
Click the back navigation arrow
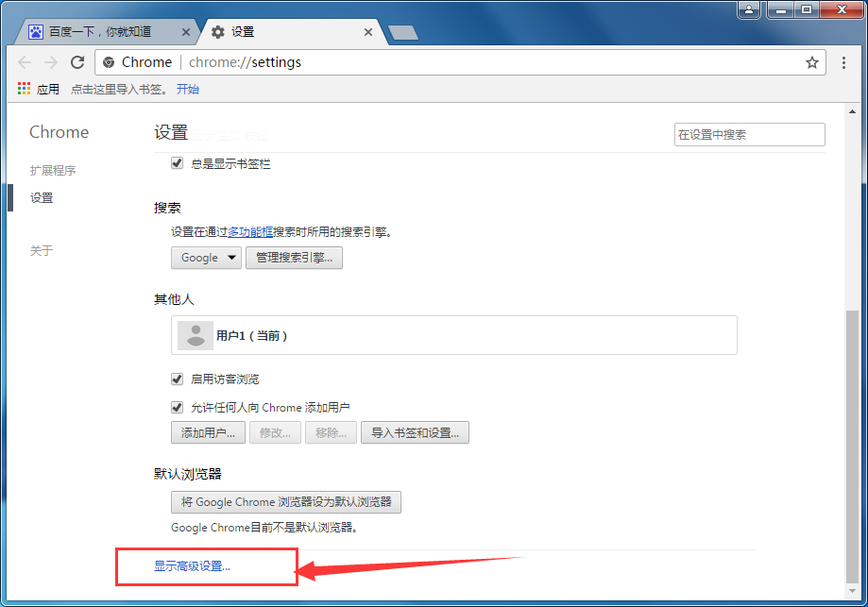[25, 62]
